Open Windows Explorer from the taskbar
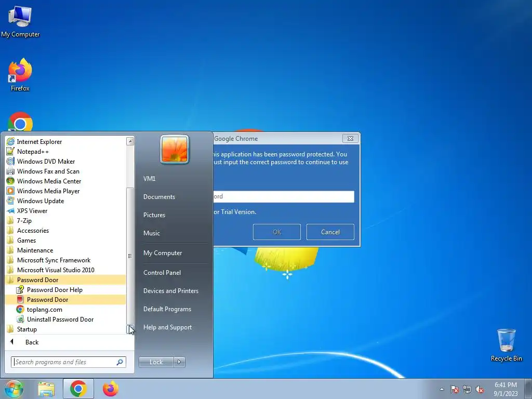This screenshot has height=399, width=532. click(46, 389)
